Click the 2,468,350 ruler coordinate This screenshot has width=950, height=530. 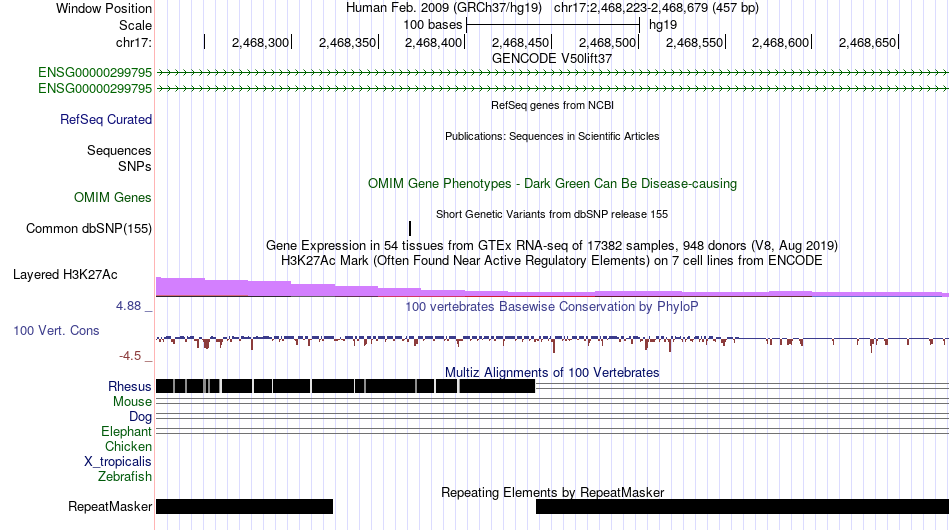347,42
